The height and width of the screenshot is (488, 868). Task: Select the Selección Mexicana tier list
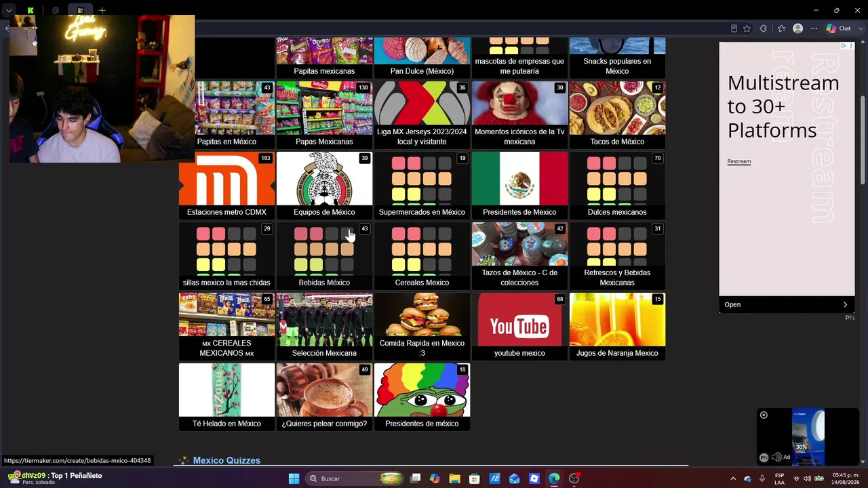[324, 326]
